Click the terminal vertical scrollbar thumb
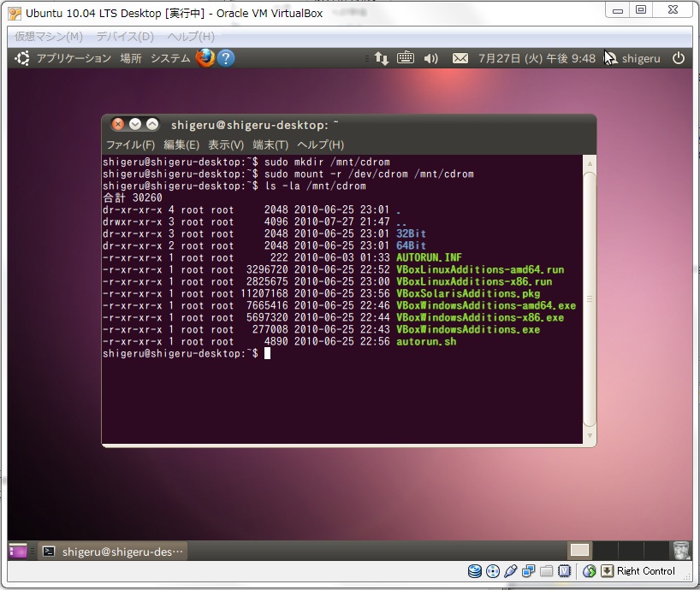This screenshot has height=590, width=700. (590, 299)
